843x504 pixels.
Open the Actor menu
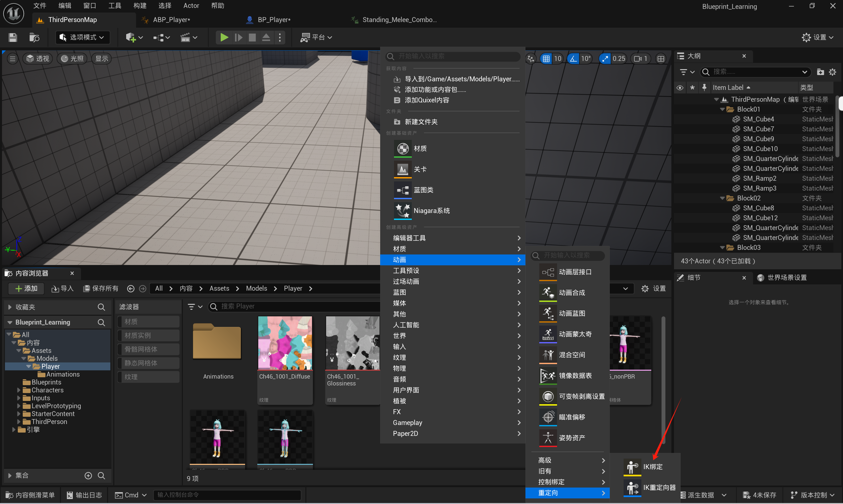pyautogui.click(x=191, y=6)
